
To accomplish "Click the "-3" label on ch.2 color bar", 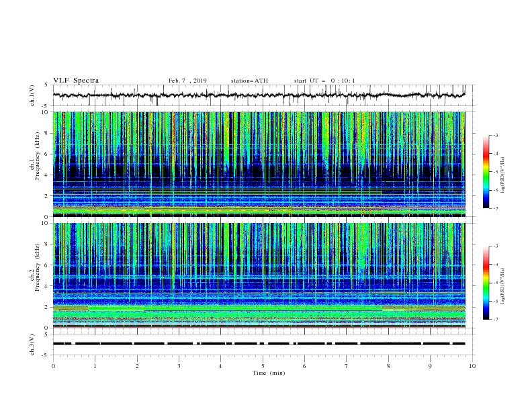I will pyautogui.click(x=495, y=246).
